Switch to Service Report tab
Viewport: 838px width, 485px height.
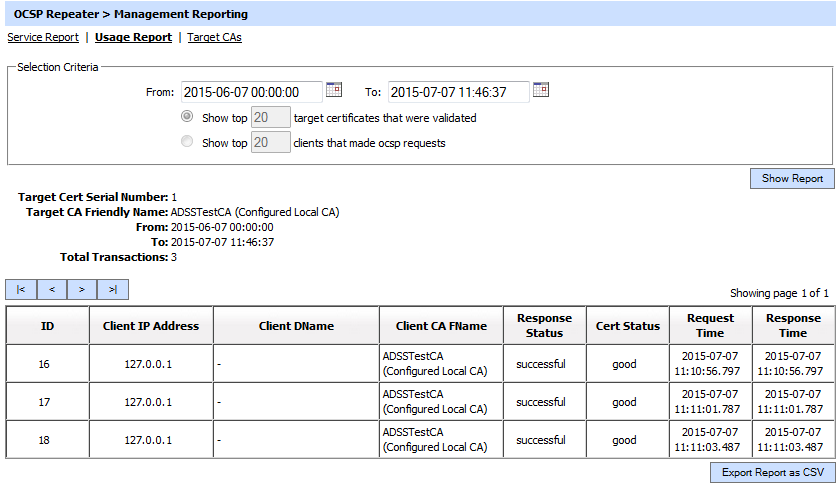pos(43,37)
